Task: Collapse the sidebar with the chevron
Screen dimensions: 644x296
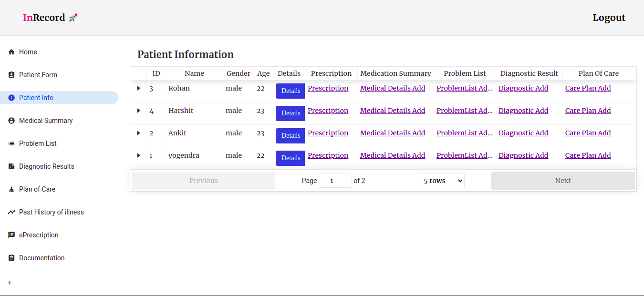Action: click(10, 282)
